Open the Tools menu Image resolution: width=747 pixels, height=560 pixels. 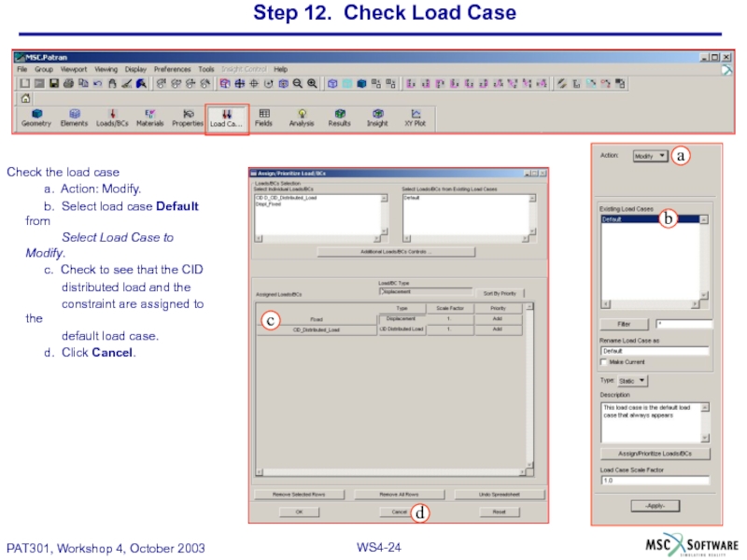pyautogui.click(x=206, y=69)
